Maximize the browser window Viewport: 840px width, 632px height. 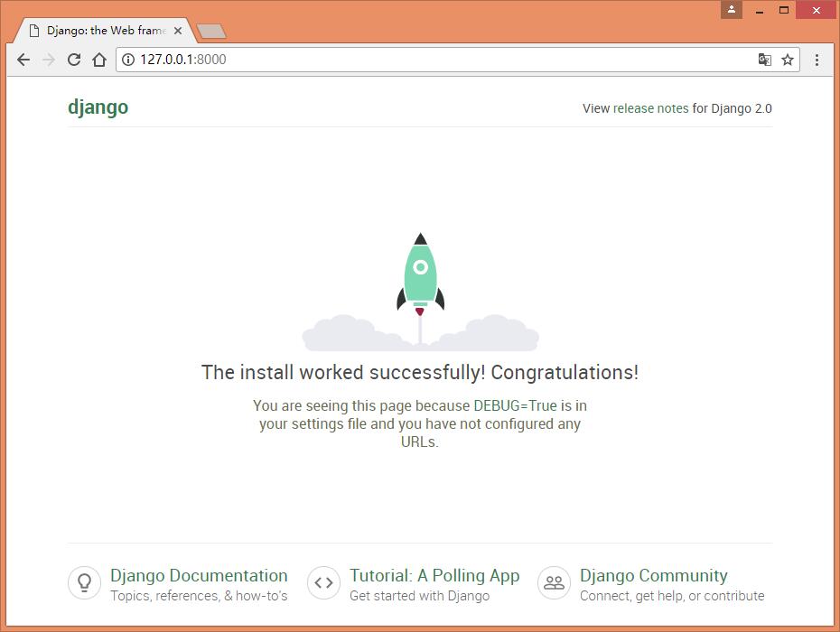pyautogui.click(x=784, y=10)
